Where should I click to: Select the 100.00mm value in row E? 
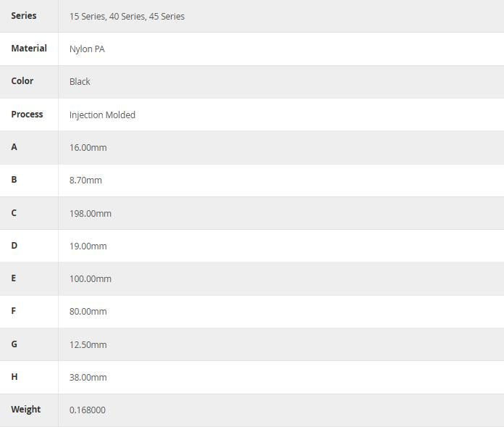pyautogui.click(x=91, y=278)
